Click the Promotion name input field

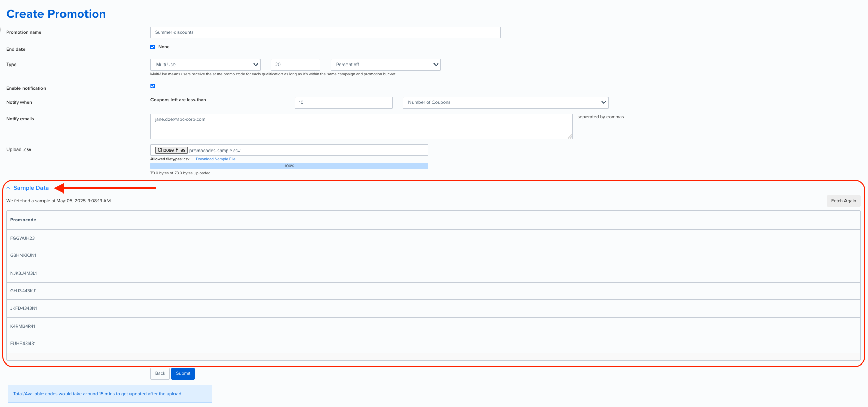[325, 32]
